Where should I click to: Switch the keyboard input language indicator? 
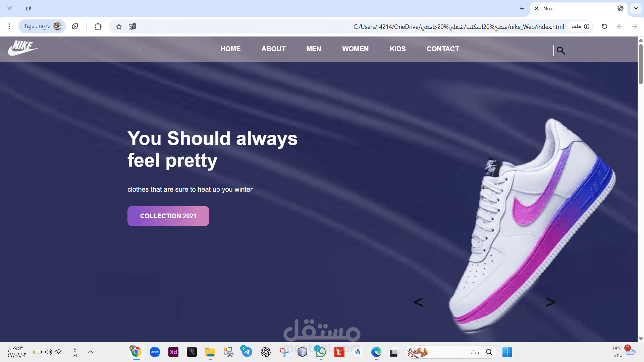74,352
